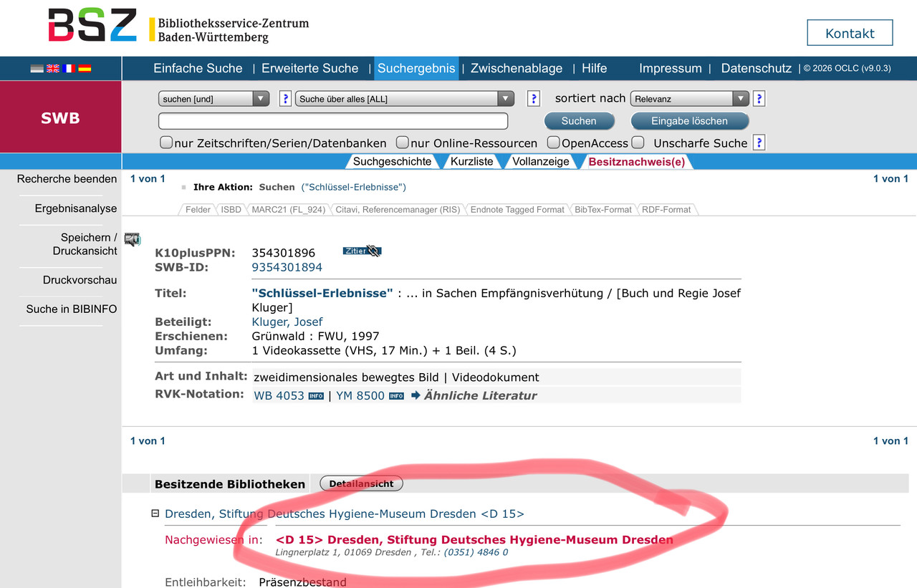Viewport: 917px width, 588px height.
Task: Switch language using the French flag
Action: click(69, 69)
